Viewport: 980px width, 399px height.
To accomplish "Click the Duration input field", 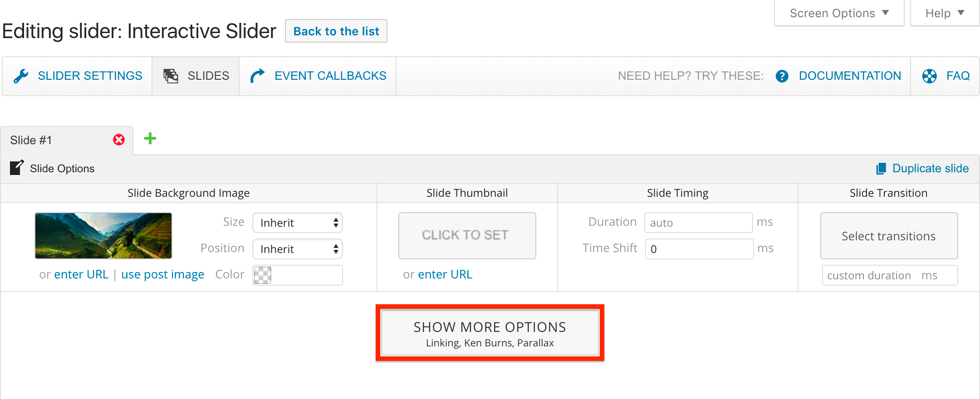I will click(699, 223).
